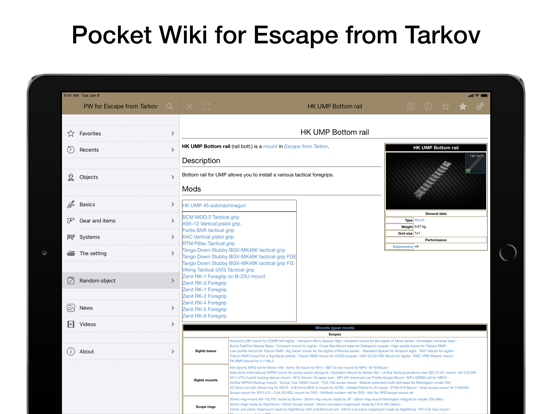The height and width of the screenshot is (414, 552).
Task: Click the find-in-page icon in toolbar
Action: coord(411,106)
